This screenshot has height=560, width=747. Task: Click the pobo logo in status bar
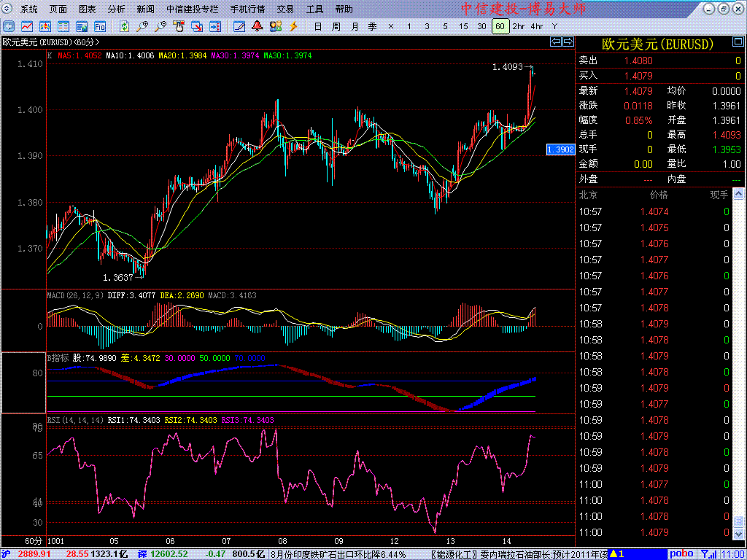681,554
